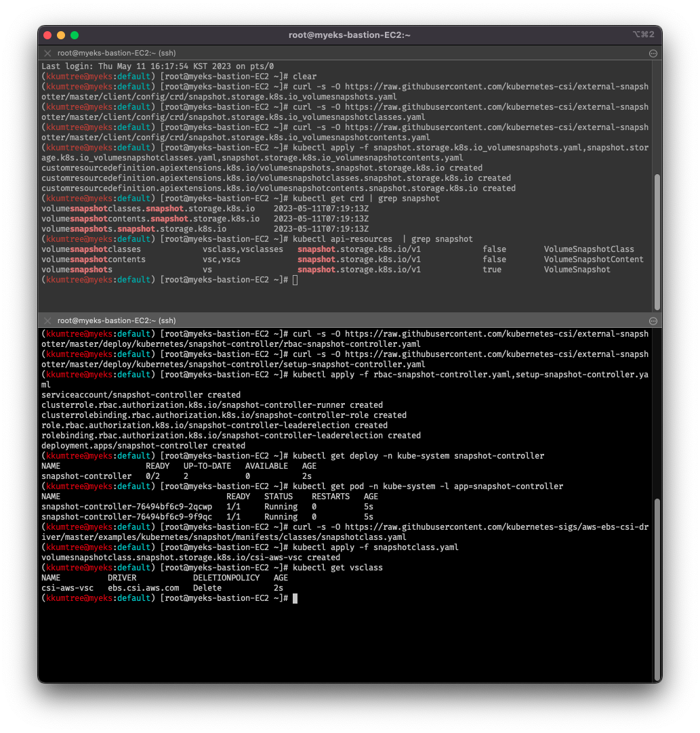This screenshot has height=733, width=700.
Task: Click pod name snapshot-controller-76494bf6c9-9f9qc
Action: point(127,517)
